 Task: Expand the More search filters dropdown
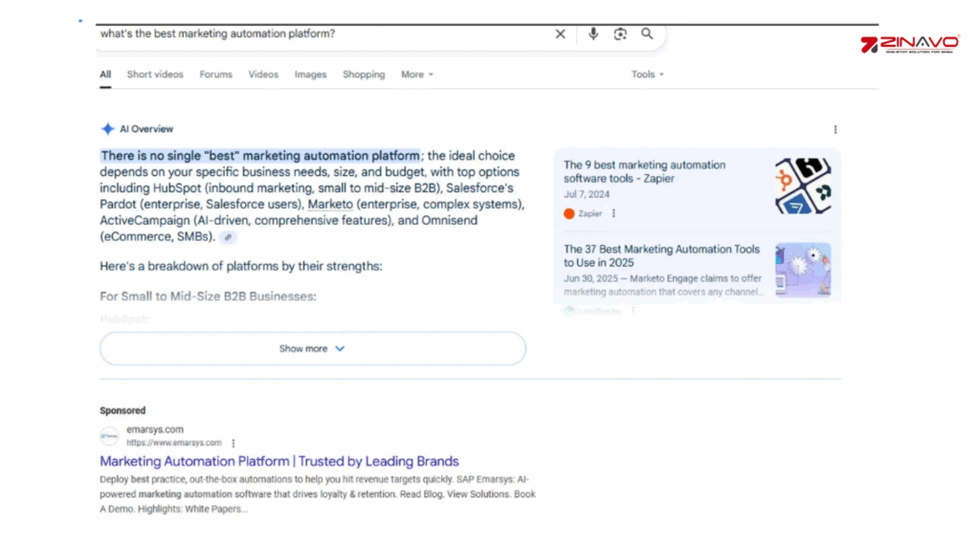pyautogui.click(x=417, y=75)
